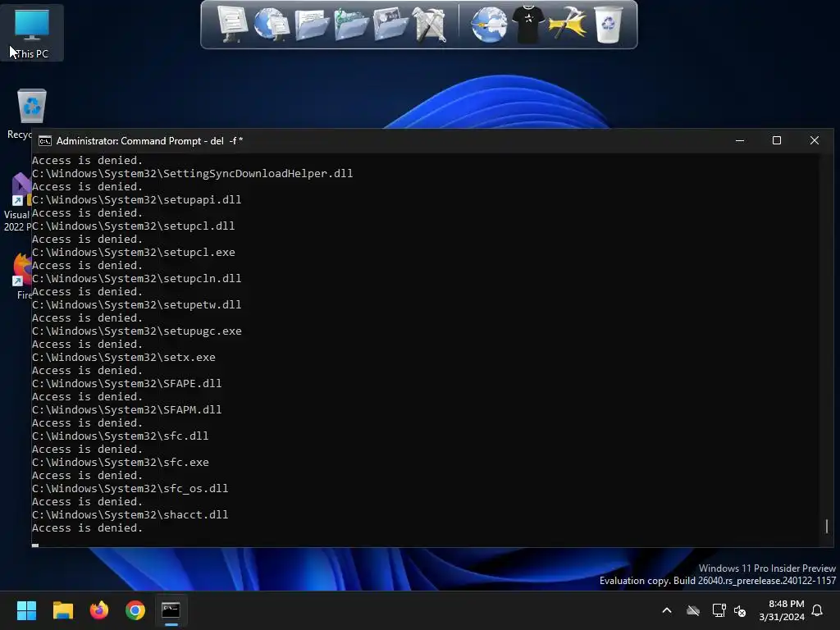Click the SFAPM.dll path line
This screenshot has height=630, width=840.
[127, 410]
